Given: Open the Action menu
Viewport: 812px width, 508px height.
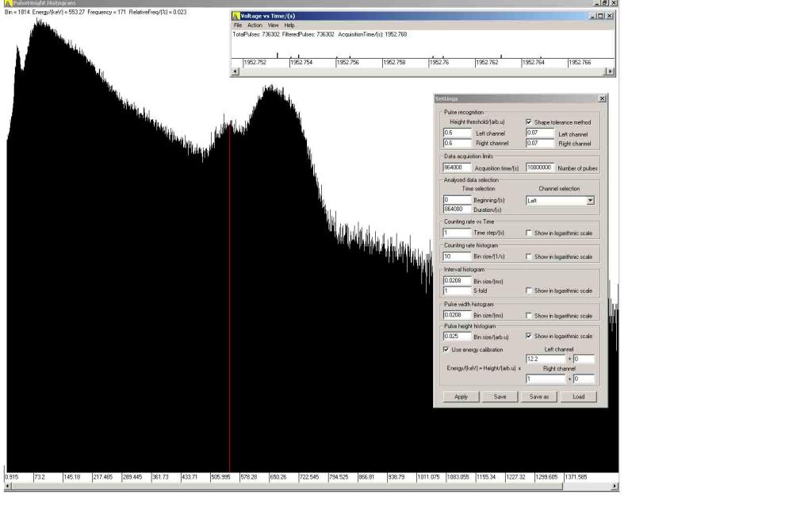Looking at the screenshot, I should [x=254, y=25].
